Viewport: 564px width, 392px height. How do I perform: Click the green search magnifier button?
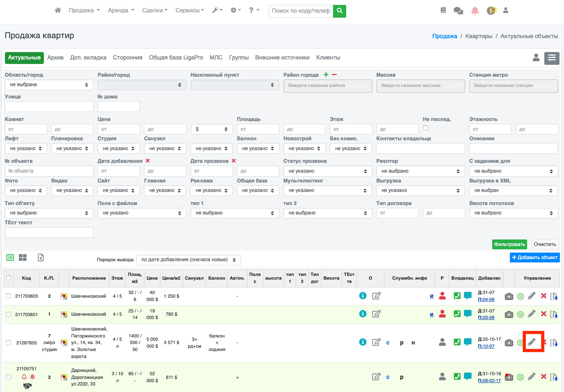tap(340, 11)
